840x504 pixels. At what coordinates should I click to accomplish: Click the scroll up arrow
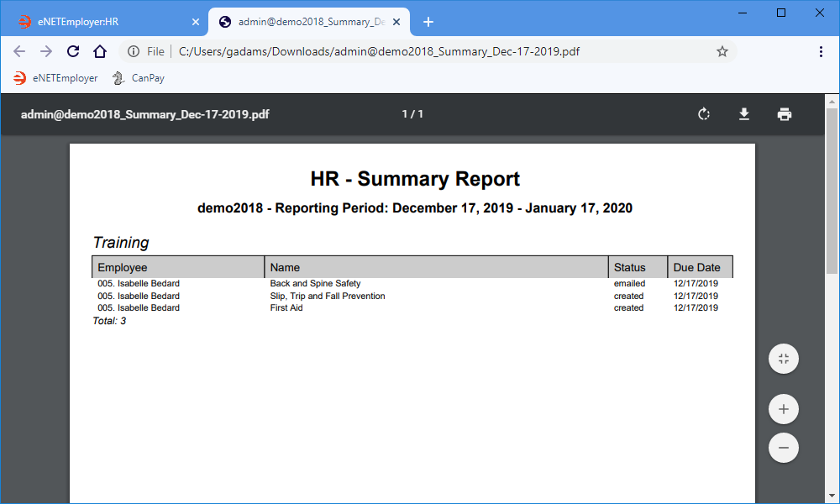832,101
